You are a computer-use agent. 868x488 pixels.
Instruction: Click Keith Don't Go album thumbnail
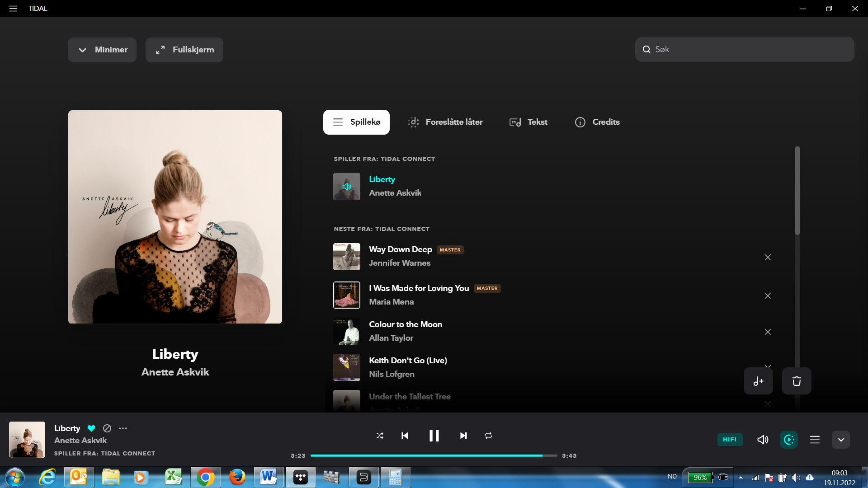tap(347, 367)
